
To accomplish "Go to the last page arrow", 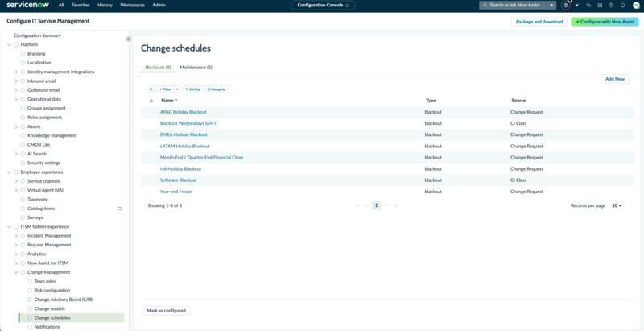I will click(394, 205).
